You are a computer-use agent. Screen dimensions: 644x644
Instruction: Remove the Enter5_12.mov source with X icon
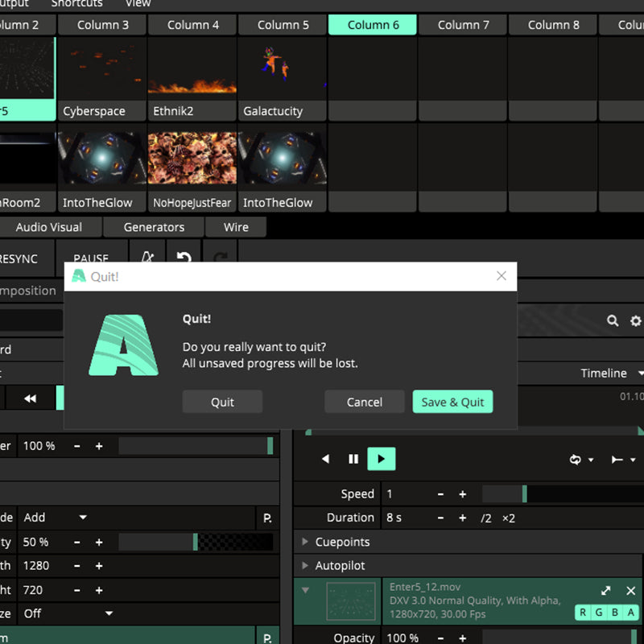point(631,591)
